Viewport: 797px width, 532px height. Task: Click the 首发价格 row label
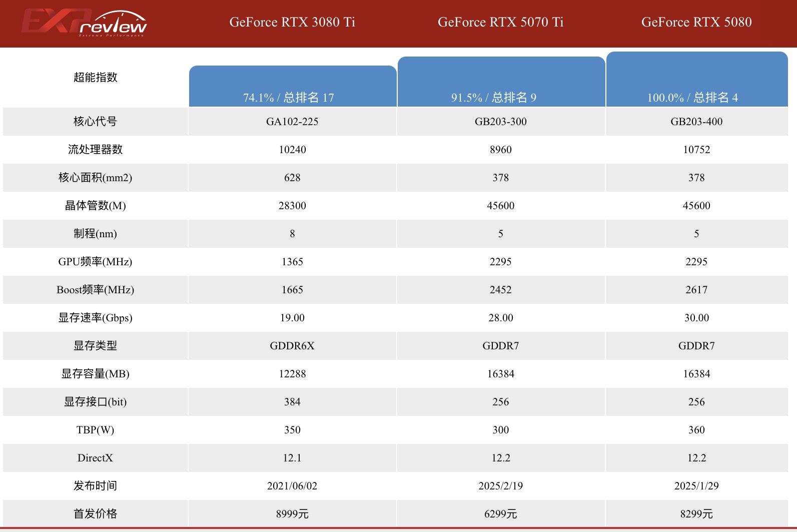click(x=95, y=514)
